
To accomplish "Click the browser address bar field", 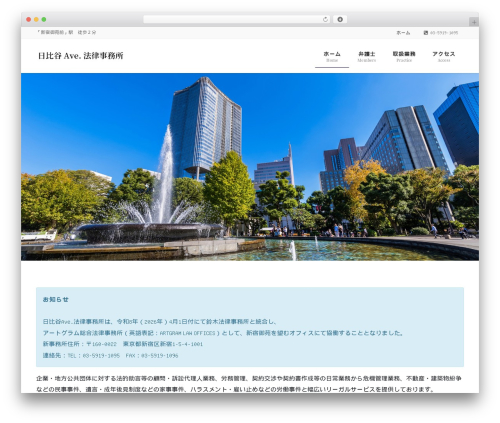I will 237,19.
